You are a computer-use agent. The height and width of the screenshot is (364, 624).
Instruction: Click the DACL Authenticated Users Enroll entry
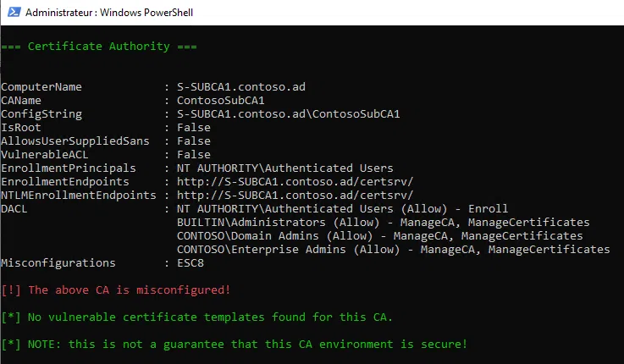coord(342,209)
